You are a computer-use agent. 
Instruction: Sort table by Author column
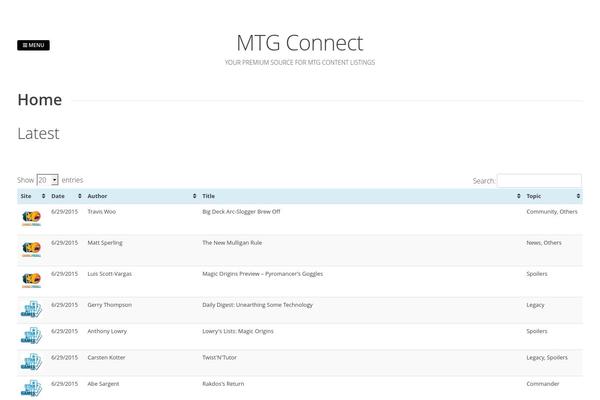coord(142,196)
